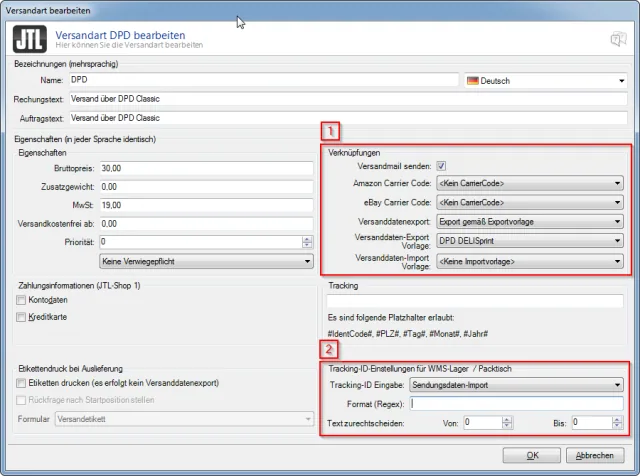
Task: Open the help icon in the header
Action: (618, 39)
